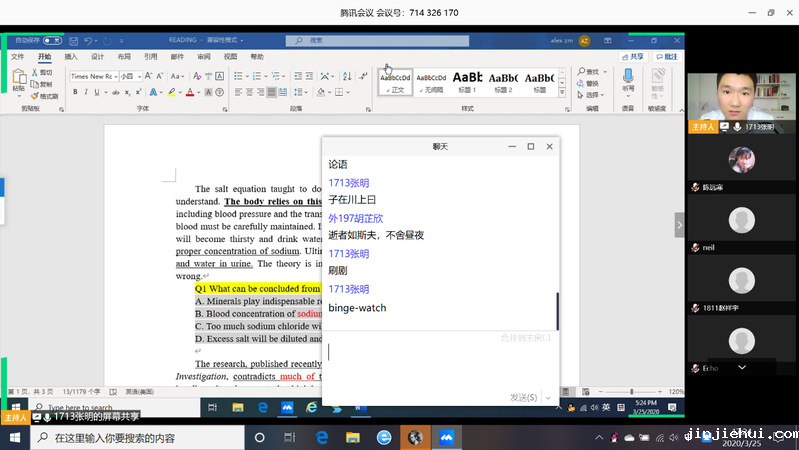Open the Times New Roman font dropdown
The image size is (799, 450).
[x=92, y=76]
